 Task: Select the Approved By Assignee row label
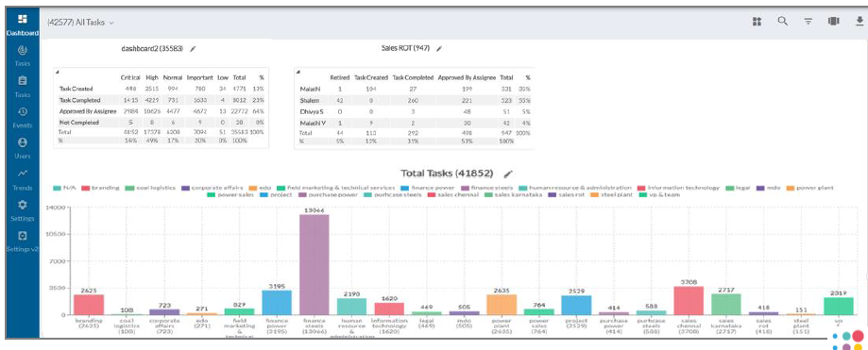(87, 111)
